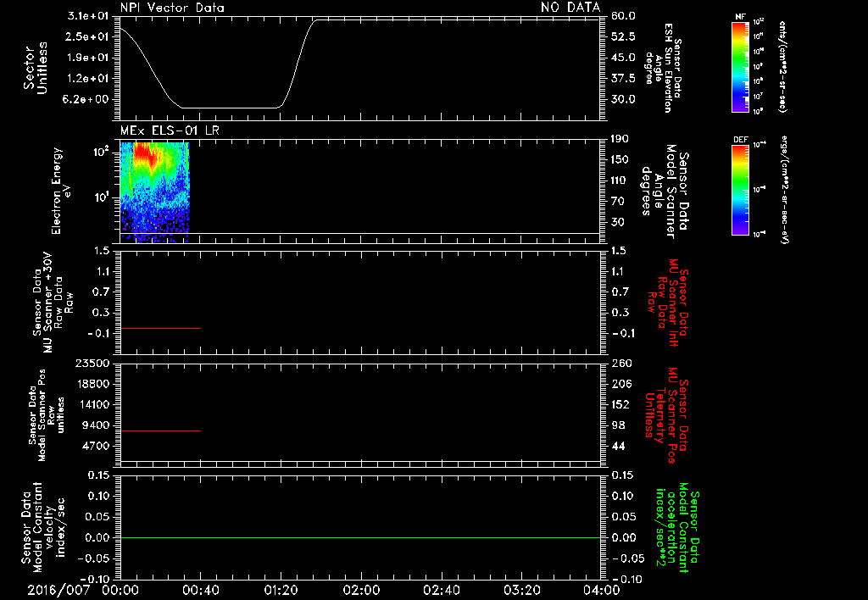
Task: Click the "2016/007" date label
Action: coord(58,590)
